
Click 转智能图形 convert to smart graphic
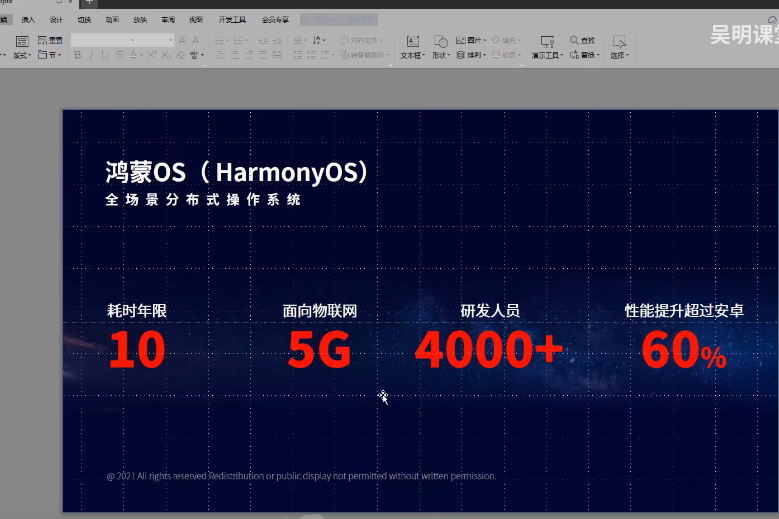[365, 55]
